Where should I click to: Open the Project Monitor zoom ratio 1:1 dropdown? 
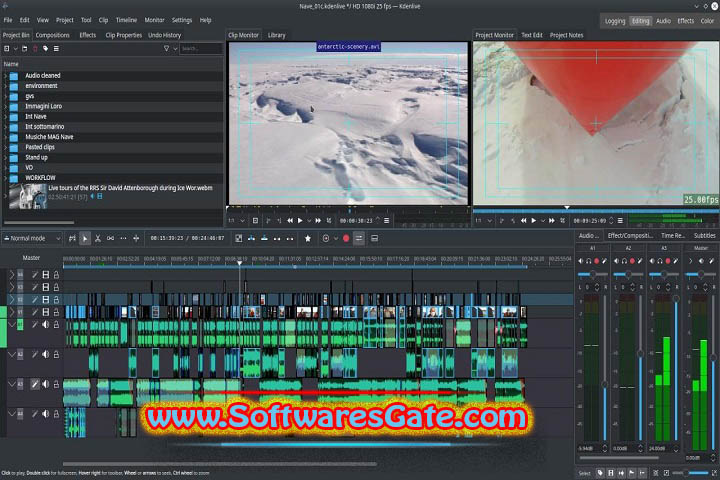tap(484, 221)
